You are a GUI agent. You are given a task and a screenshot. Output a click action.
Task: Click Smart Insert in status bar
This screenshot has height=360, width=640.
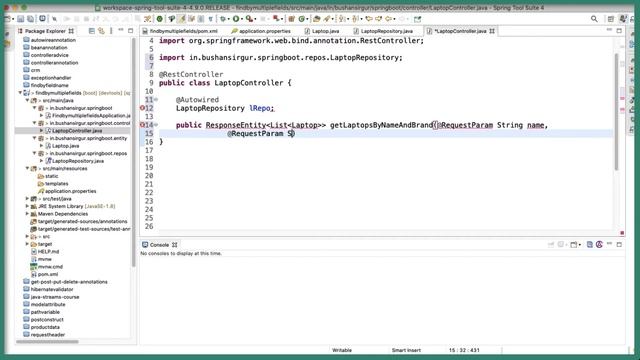tap(406, 350)
